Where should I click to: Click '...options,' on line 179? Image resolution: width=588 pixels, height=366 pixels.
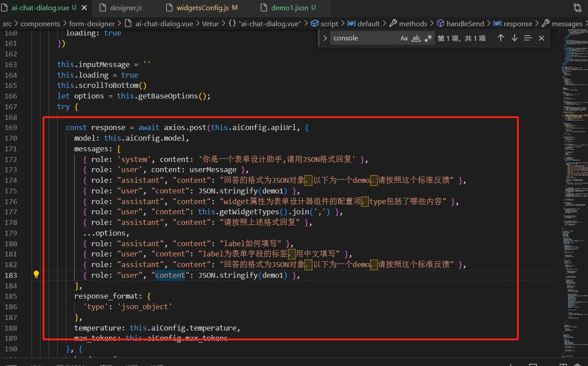(x=106, y=233)
